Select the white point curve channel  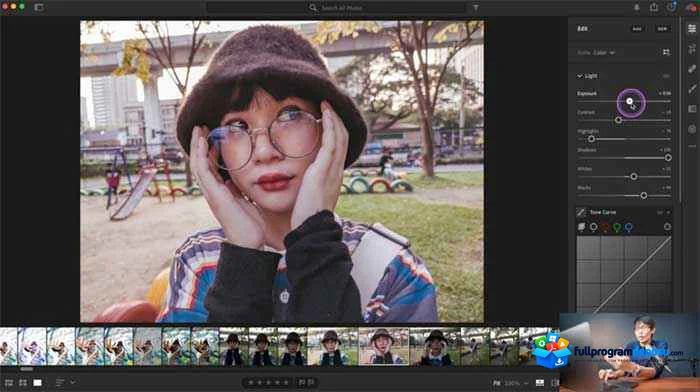(x=593, y=227)
